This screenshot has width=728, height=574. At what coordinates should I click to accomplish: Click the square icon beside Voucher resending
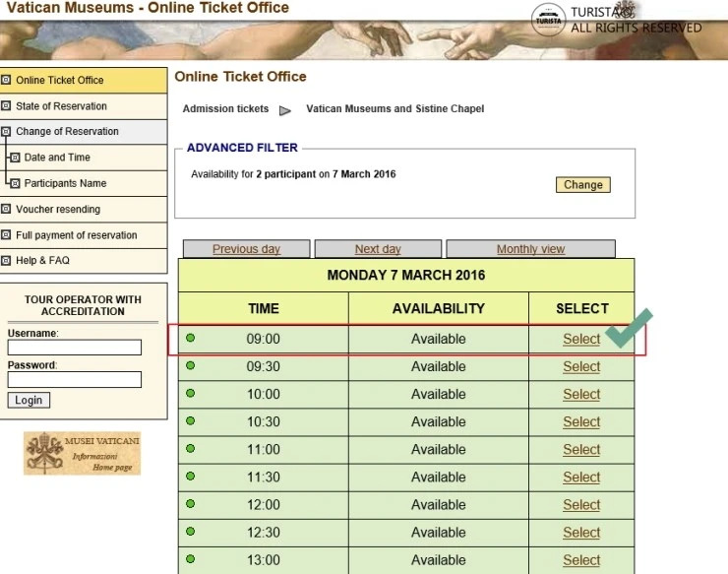6,209
